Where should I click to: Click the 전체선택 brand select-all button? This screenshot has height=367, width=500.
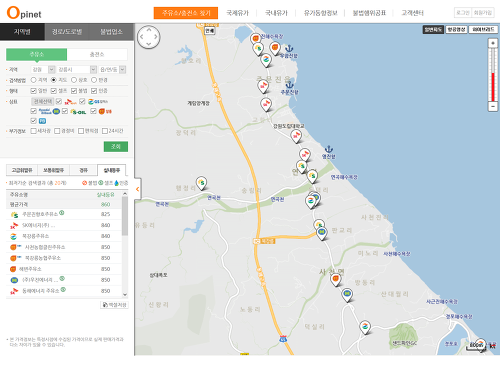[x=42, y=101]
